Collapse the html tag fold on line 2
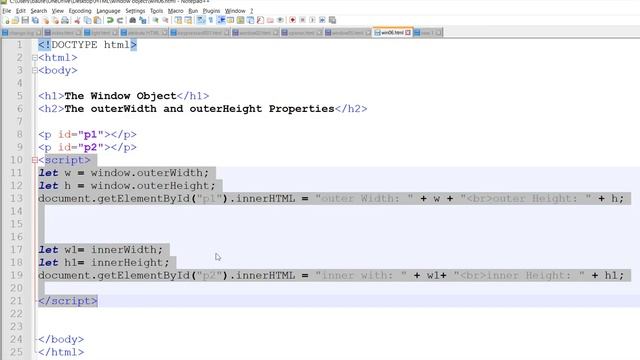The width and height of the screenshot is (640, 360). pyautogui.click(x=35, y=58)
